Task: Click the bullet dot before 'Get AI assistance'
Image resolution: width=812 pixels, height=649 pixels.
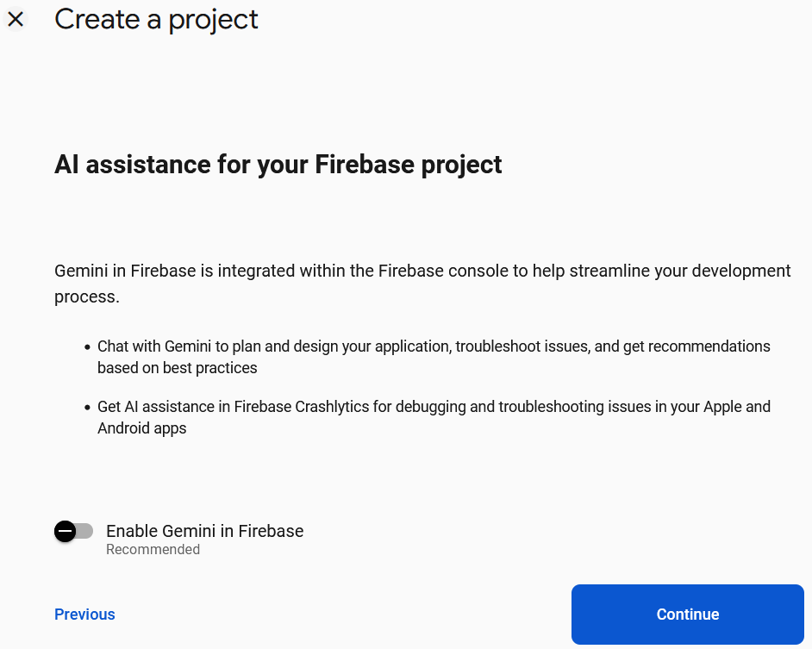Action: (x=87, y=408)
